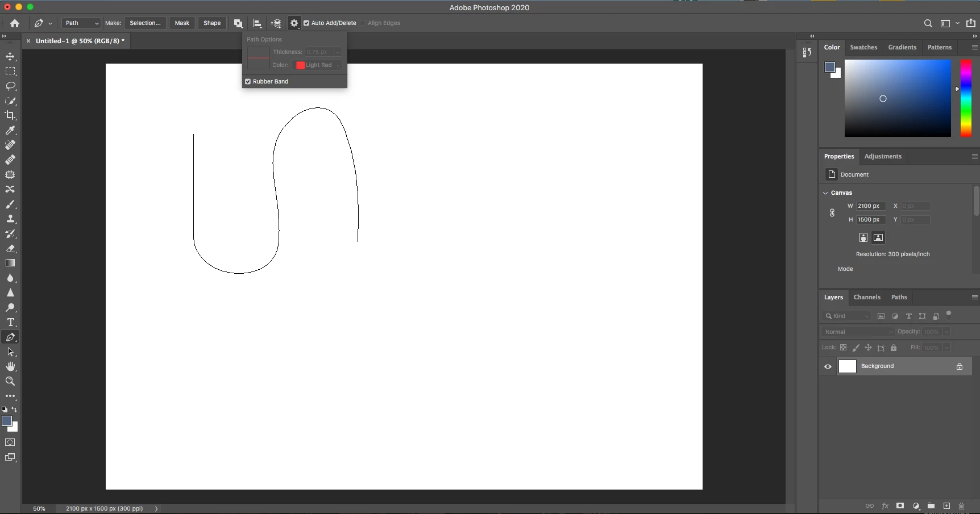Screen dimensions: 980x514
Task: Collapse the Canvas section
Action: (825, 193)
